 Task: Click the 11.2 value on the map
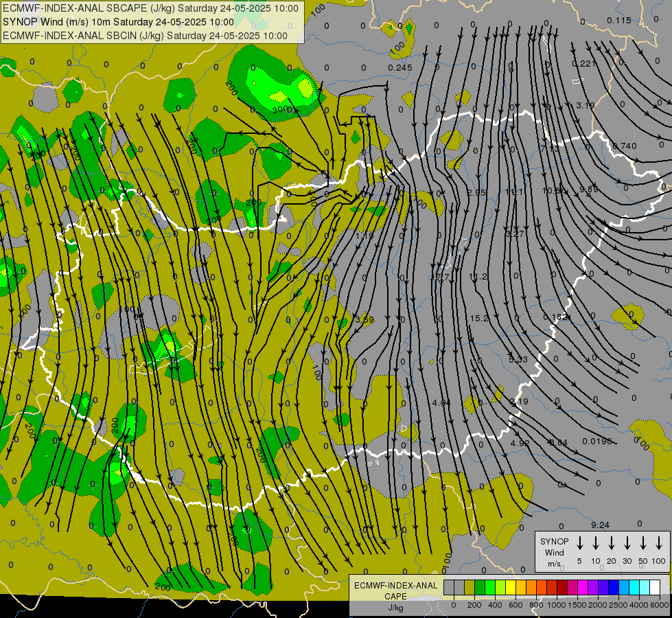[478, 277]
